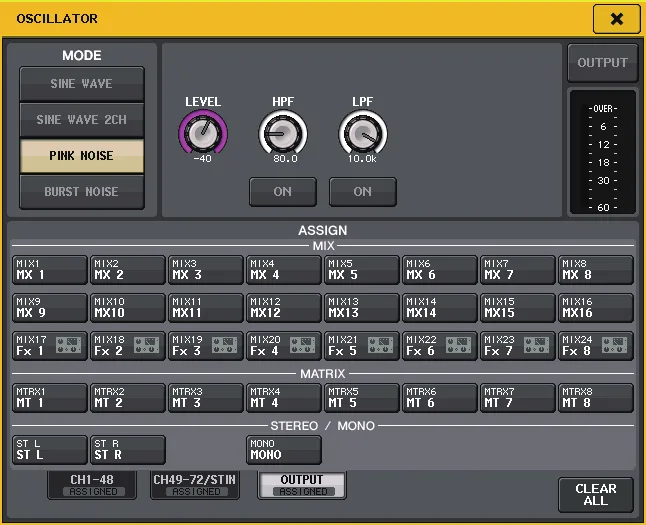Image resolution: width=646 pixels, height=525 pixels.
Task: Assign oscillator to MIX14 MX14
Action: pos(440,308)
